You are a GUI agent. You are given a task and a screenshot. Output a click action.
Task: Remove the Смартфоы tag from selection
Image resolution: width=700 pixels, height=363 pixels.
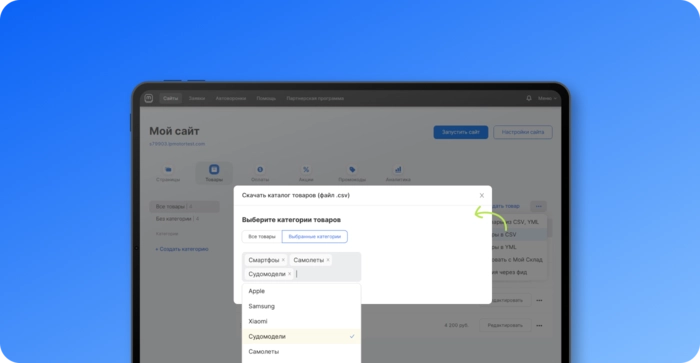(x=283, y=260)
